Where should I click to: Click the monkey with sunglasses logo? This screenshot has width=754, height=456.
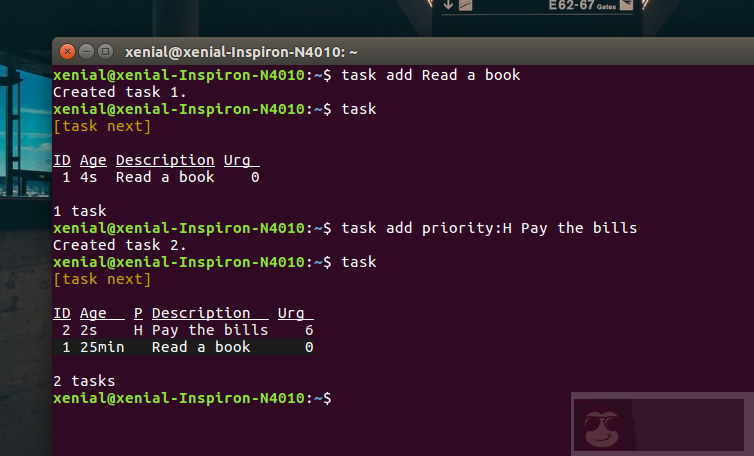(601, 428)
